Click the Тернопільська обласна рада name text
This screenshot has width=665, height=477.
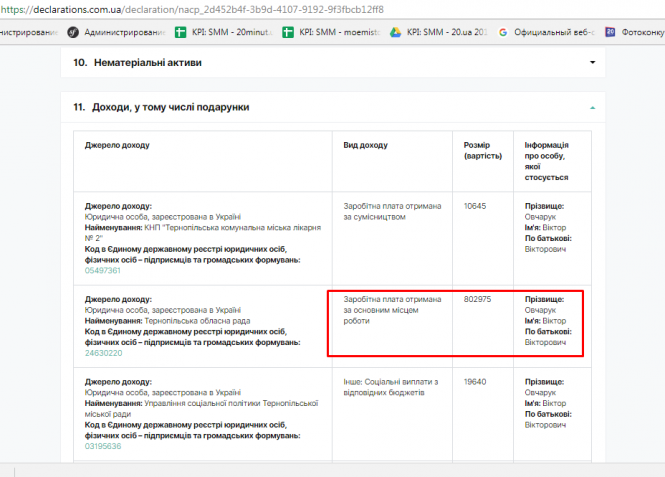tap(197, 320)
